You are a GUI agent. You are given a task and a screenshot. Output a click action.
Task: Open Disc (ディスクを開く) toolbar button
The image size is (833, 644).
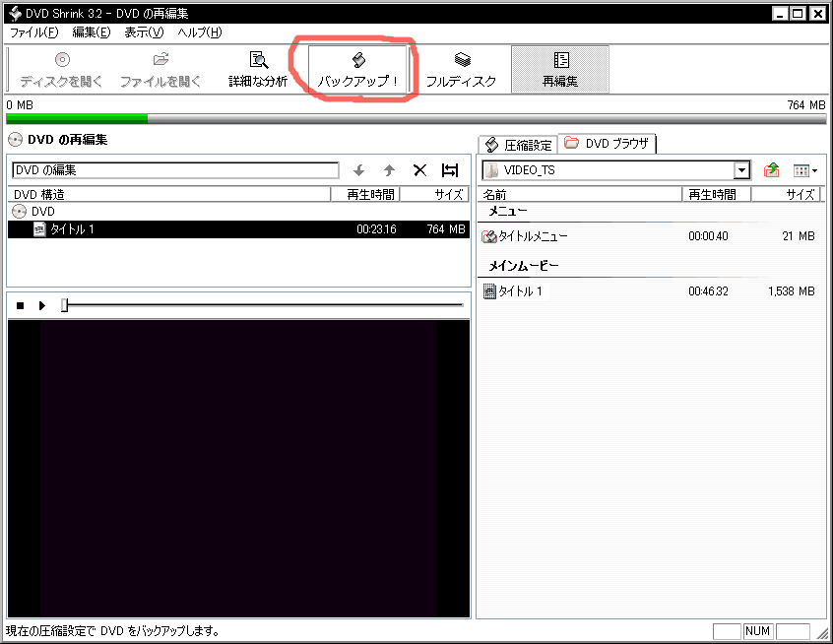tap(62, 70)
